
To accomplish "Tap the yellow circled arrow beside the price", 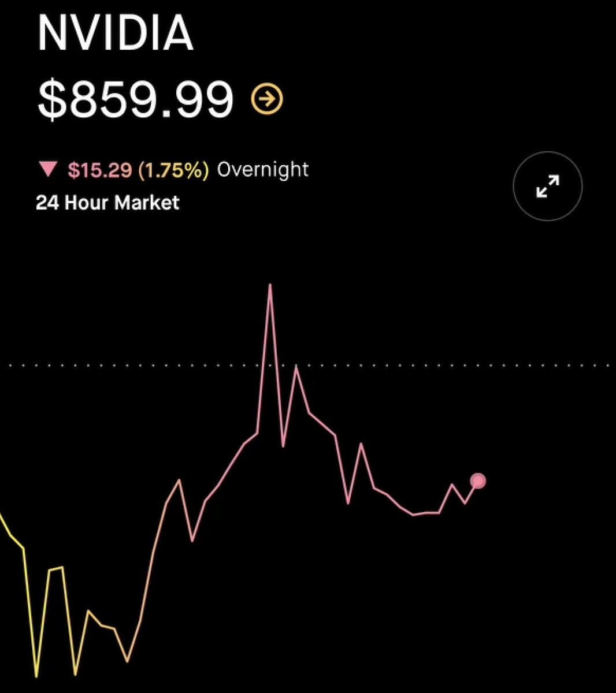I will click(267, 100).
